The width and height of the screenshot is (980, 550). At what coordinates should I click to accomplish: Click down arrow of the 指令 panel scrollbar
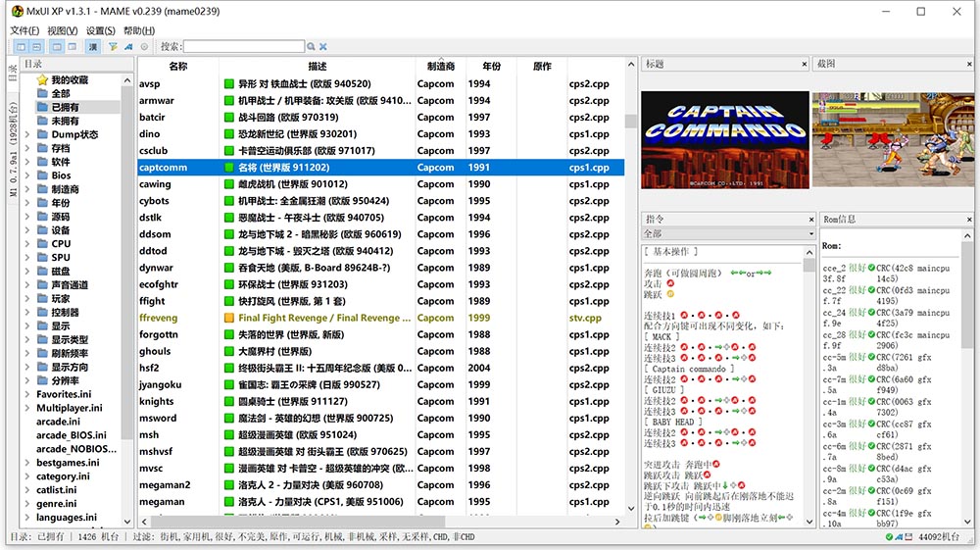[809, 522]
